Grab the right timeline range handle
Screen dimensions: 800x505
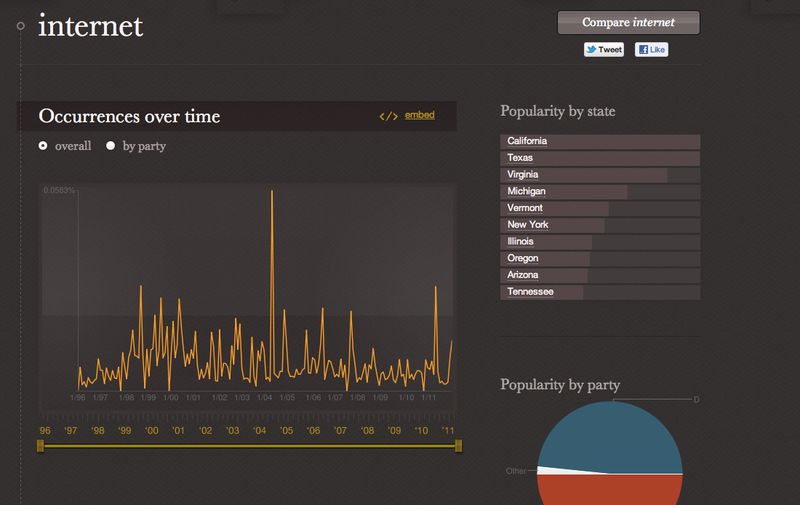tap(459, 446)
